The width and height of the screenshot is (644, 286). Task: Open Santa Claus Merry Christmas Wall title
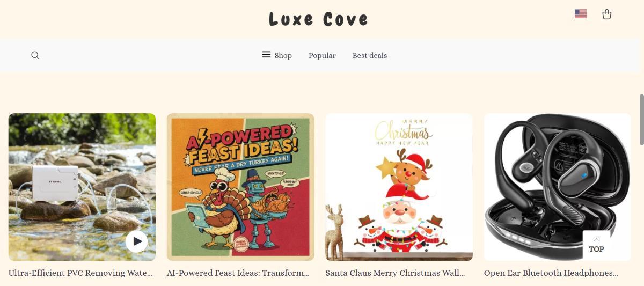(395, 273)
